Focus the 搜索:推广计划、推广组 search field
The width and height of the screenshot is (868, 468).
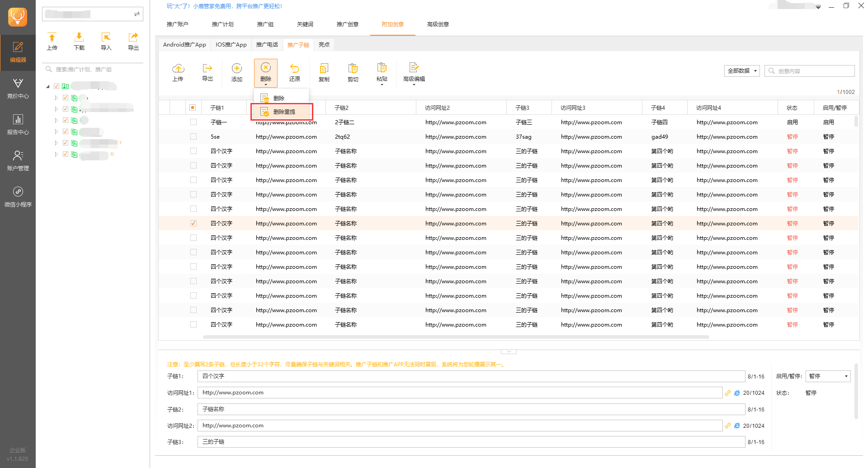(93, 69)
